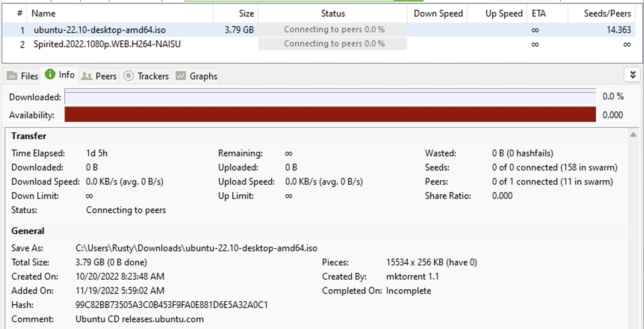Screen dimensions: 644x329
Task: Open the Peers tab
Action: click(x=99, y=76)
